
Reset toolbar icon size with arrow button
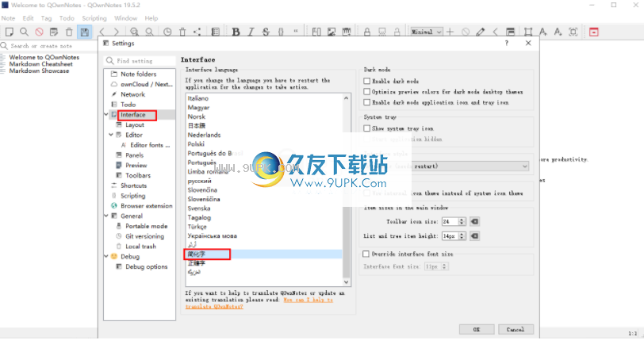(x=474, y=222)
